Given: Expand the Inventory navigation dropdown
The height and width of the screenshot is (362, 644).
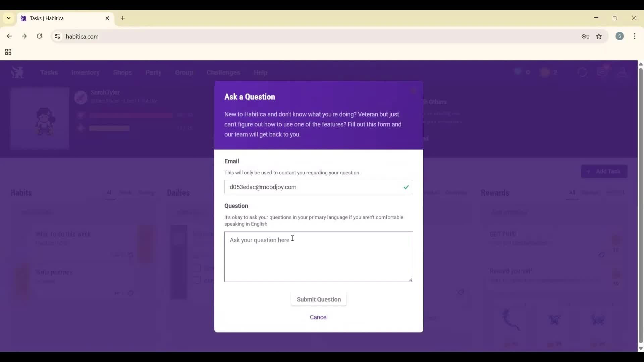Looking at the screenshot, I should pyautogui.click(x=86, y=72).
